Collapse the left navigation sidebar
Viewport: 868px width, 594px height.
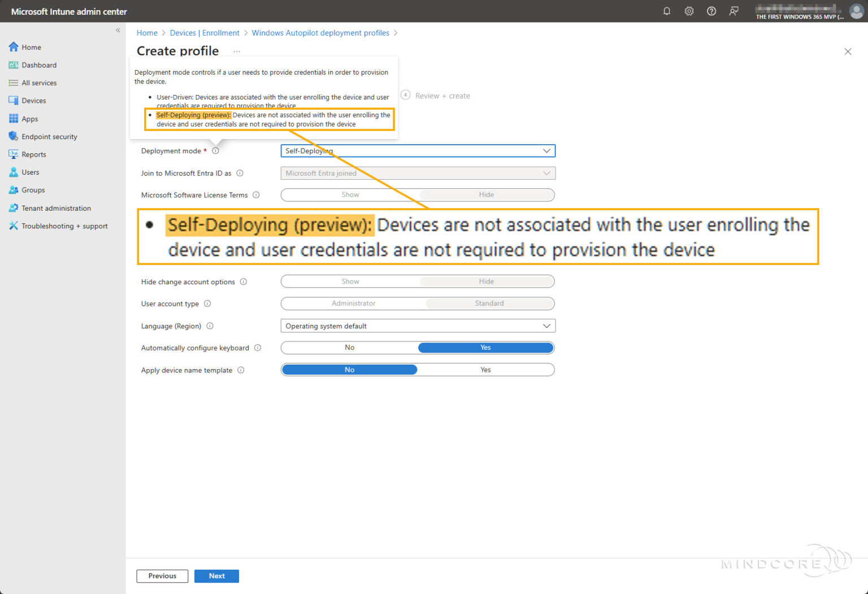(x=118, y=31)
